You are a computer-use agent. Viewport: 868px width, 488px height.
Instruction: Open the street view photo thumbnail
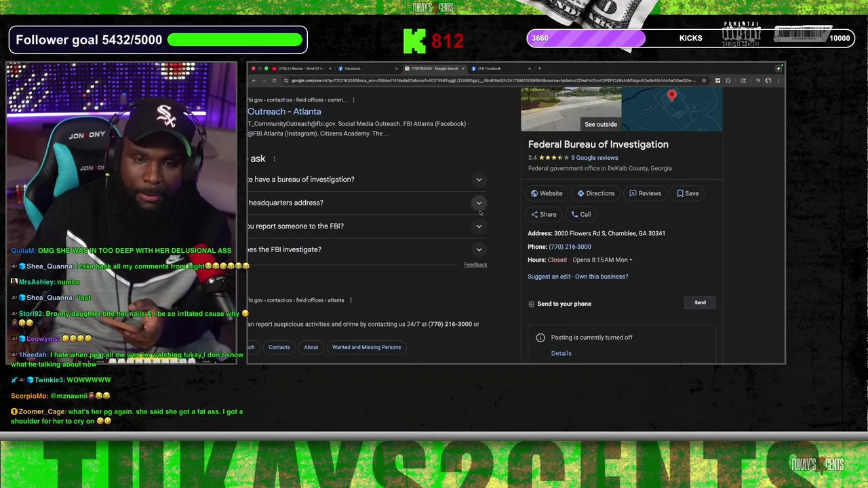(571, 109)
